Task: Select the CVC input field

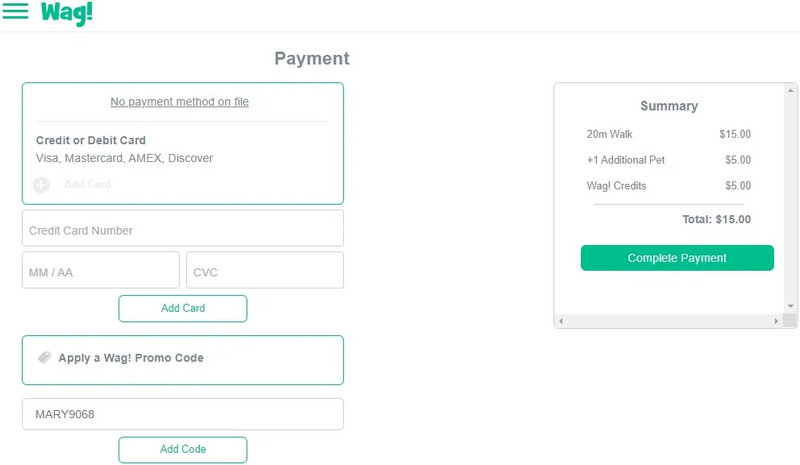Action: tap(265, 270)
